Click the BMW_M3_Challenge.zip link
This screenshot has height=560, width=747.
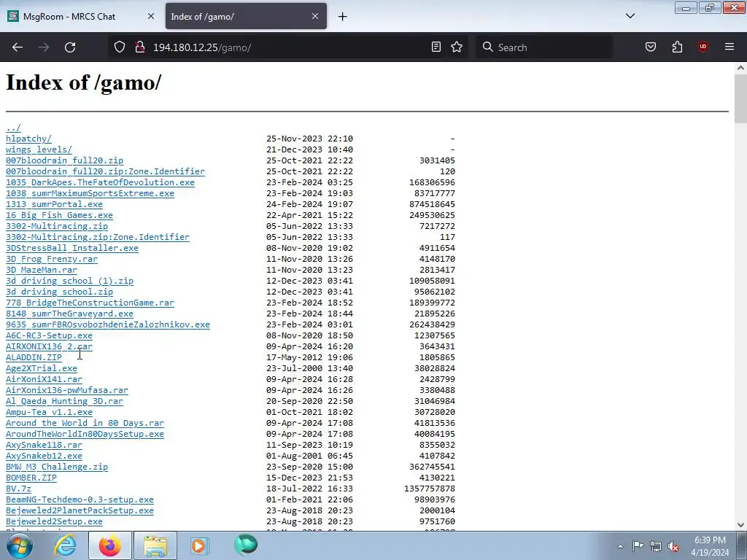[57, 467]
